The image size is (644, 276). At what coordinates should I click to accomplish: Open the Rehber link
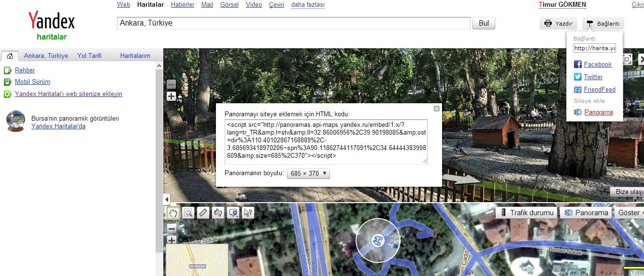(x=25, y=70)
